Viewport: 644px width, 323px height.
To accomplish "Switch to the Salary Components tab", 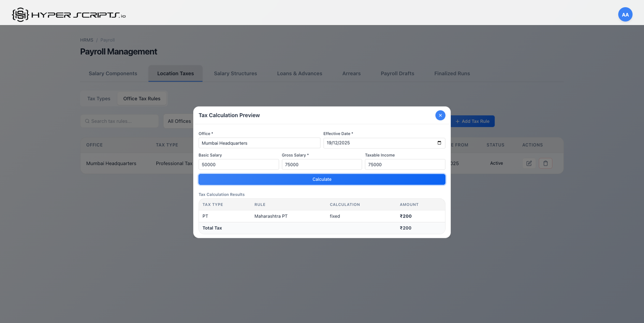I will [113, 74].
